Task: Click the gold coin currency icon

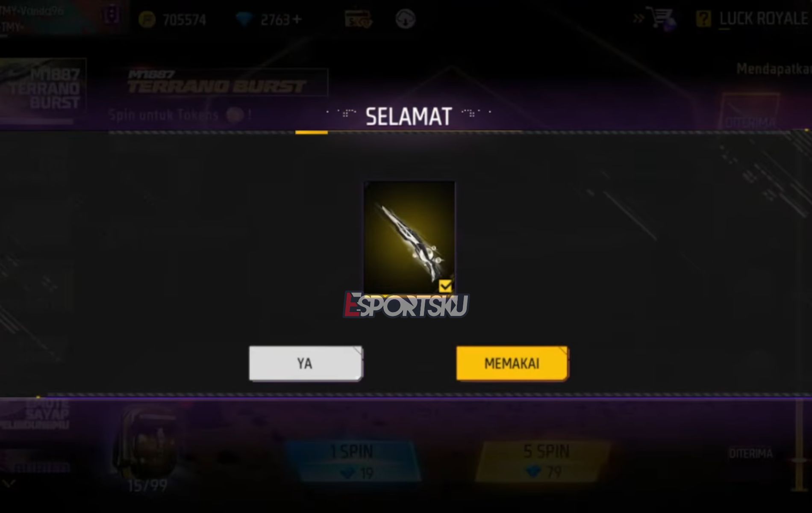Action: [x=147, y=20]
